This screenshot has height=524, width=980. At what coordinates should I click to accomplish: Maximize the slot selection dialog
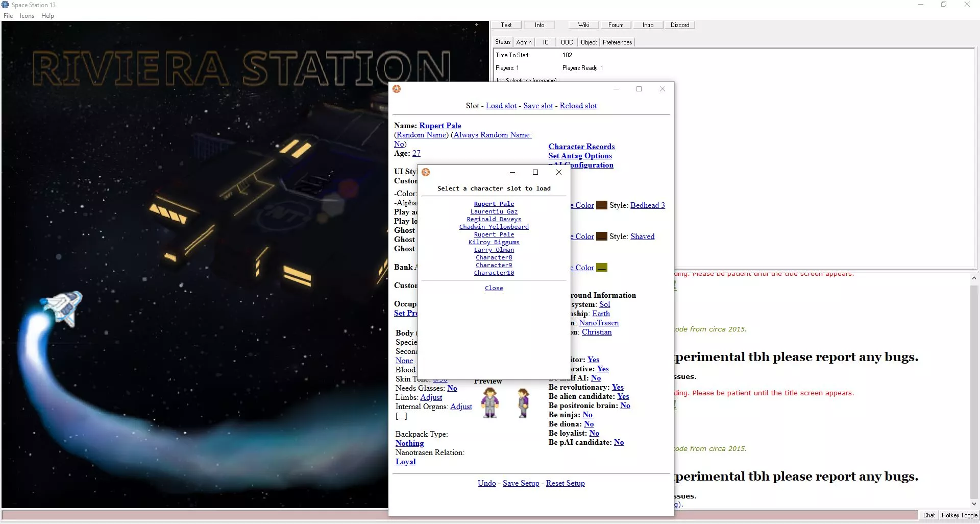(535, 172)
